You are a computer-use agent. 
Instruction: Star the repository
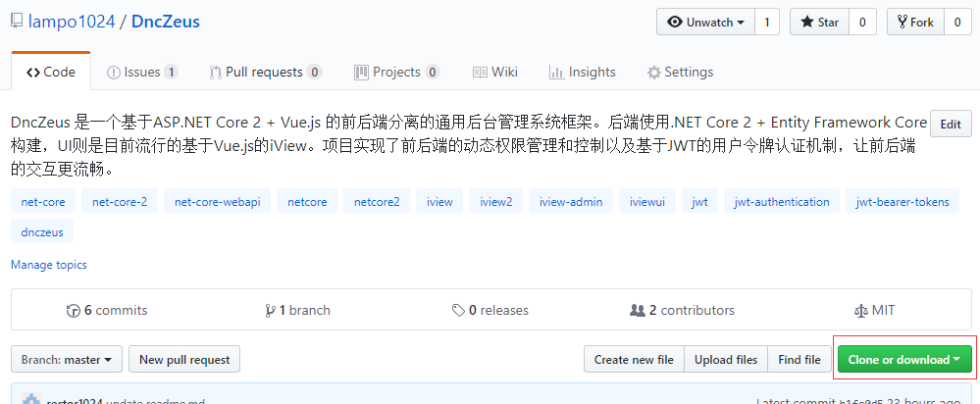819,22
